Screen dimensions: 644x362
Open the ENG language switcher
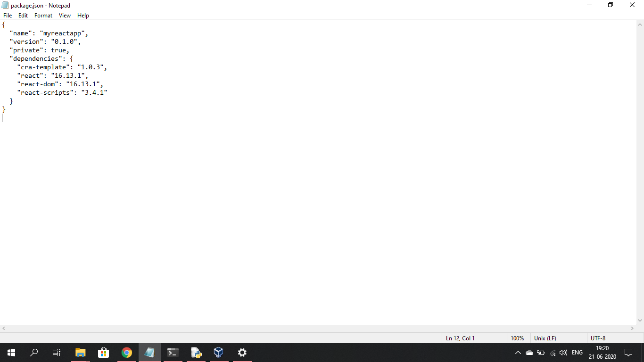[x=577, y=353]
